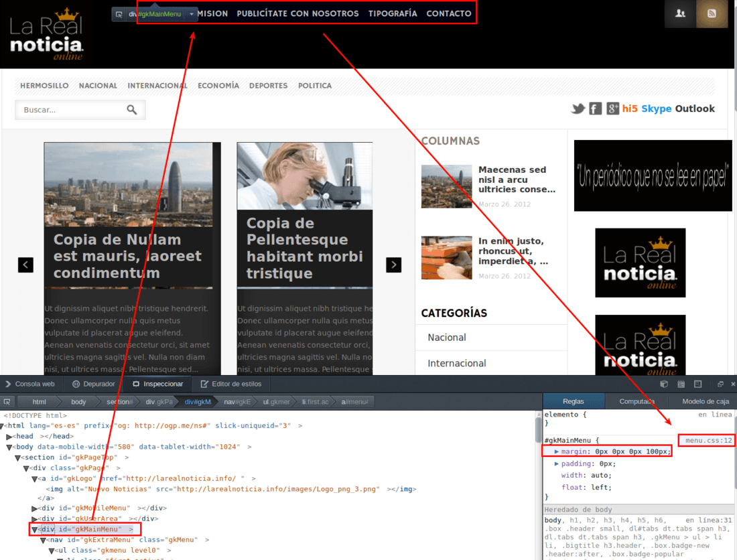Open the scratchpad icon in devtools toolbar
The height and width of the screenshot is (560, 737).
(681, 384)
